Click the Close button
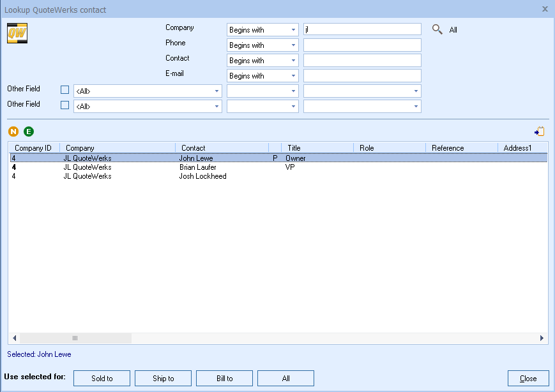 528,378
